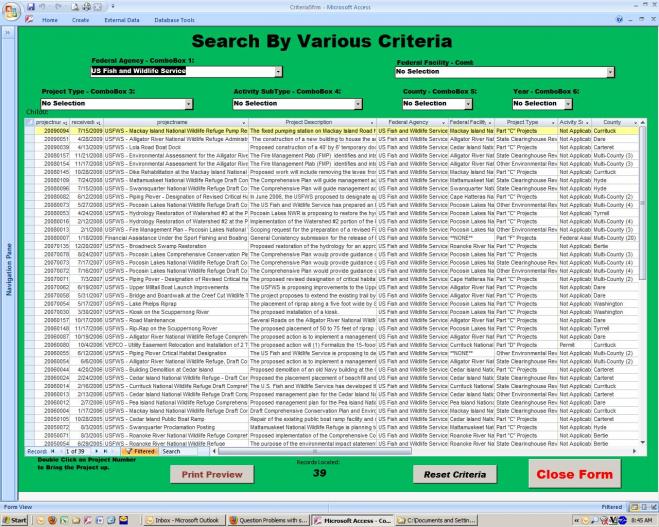Customize the Quick Access Toolbar arrow
This screenshot has height=527, width=659.
113,7
